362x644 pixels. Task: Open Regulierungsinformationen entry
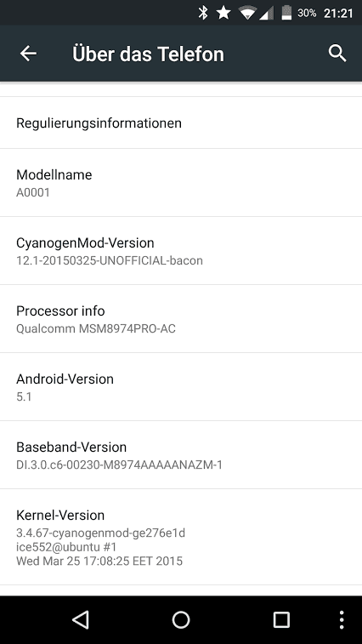point(181,123)
